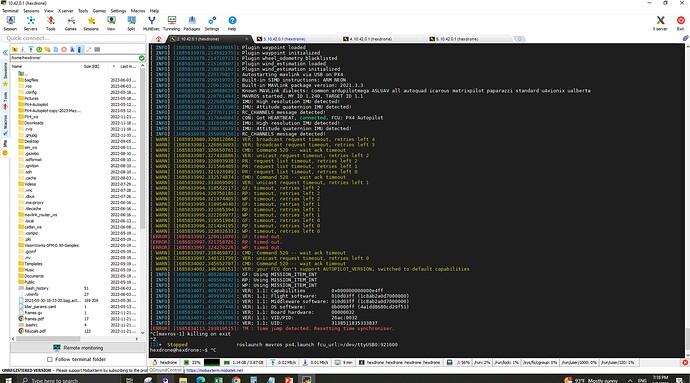Screen dimensions: 690x383
Task: Open the mobaxterm.mobatek.net link
Action: 215,370
